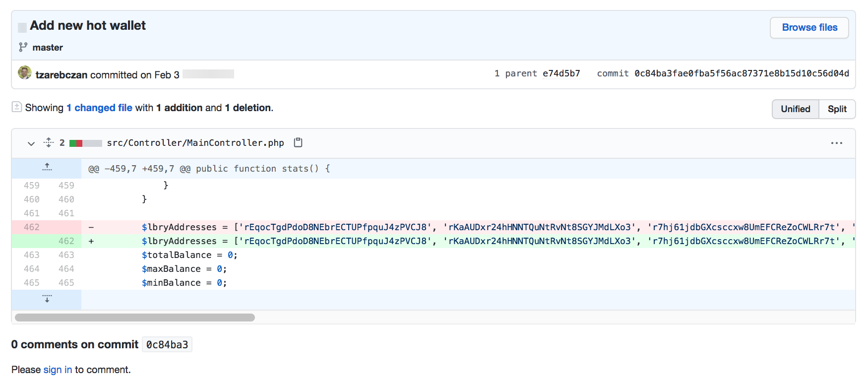
Task: Open the src/Controller/MainController.php file link
Action: pyautogui.click(x=195, y=143)
